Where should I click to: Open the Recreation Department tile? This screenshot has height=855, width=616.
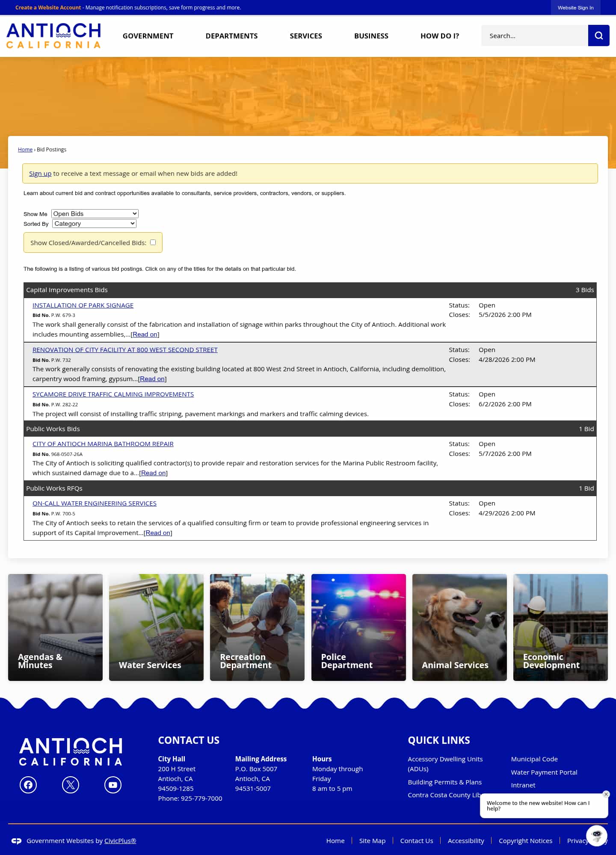point(257,627)
